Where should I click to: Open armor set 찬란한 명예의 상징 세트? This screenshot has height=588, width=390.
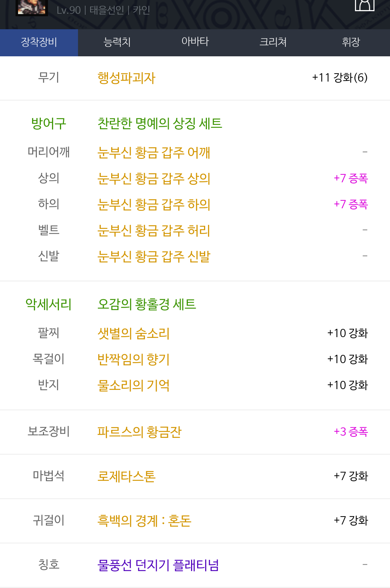(x=160, y=123)
